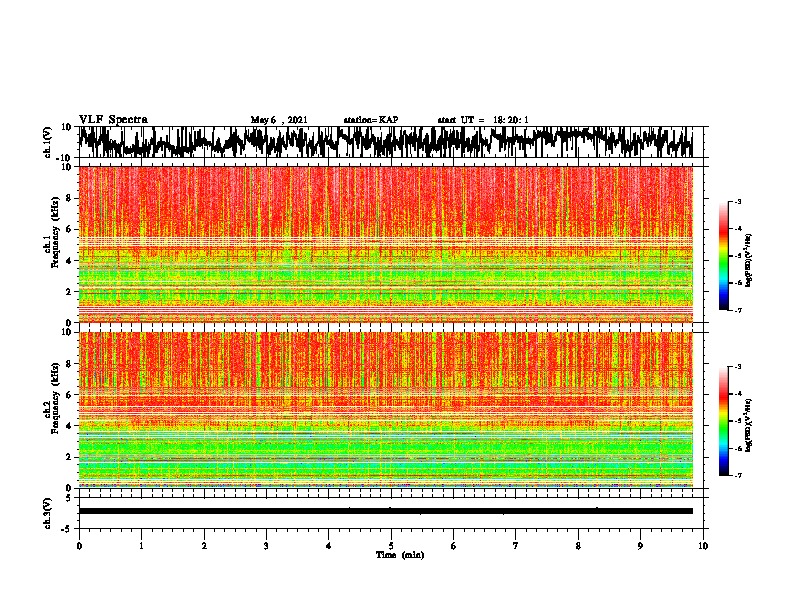The height and width of the screenshot is (612, 792).
Task: Click inside the ch.1 spectrogram panel
Action: (x=385, y=244)
